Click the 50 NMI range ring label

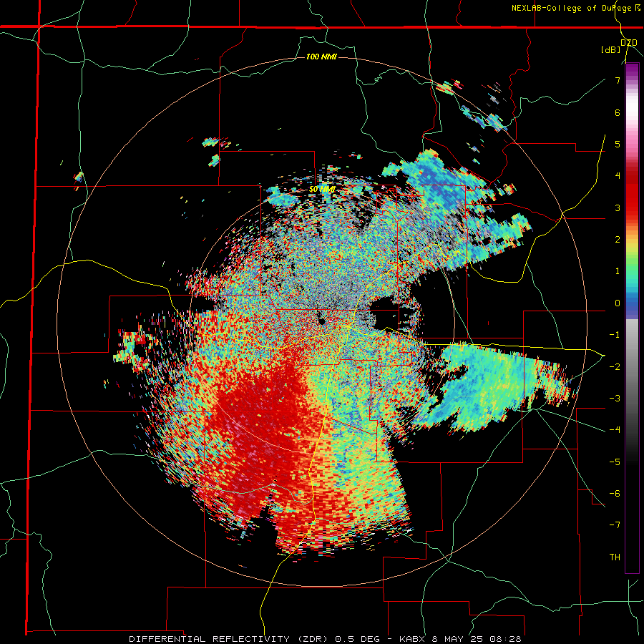pos(323,190)
